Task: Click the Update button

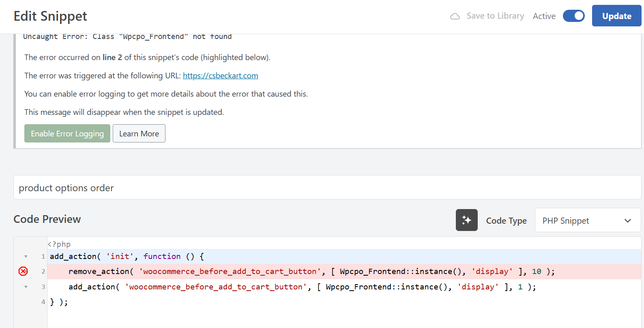Action: (x=616, y=16)
